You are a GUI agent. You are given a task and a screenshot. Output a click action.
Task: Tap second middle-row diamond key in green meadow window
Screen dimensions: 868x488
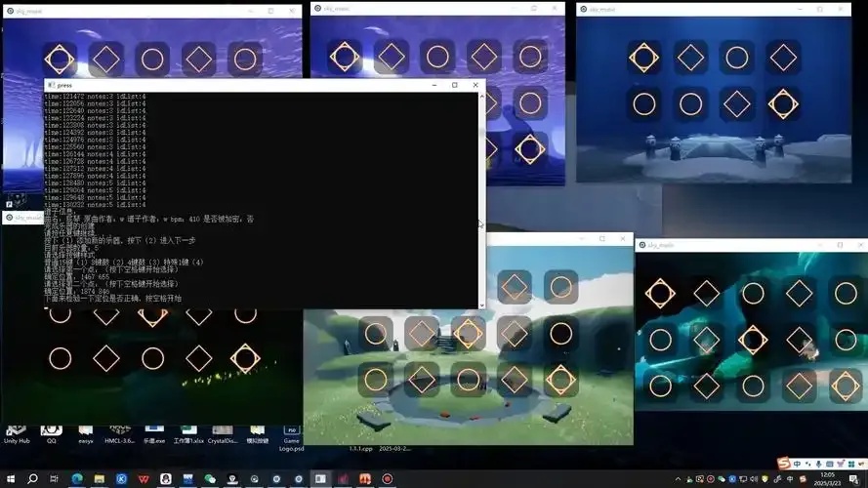coord(422,334)
